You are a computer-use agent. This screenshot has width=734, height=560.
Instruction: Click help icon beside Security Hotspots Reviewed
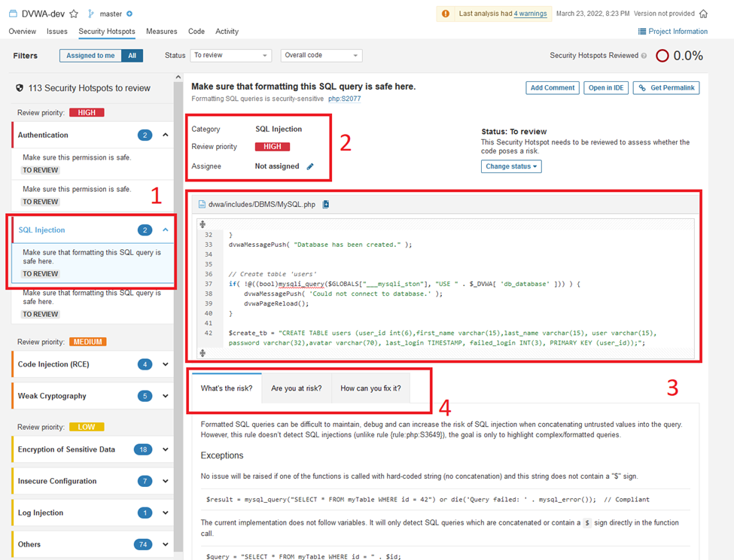coord(644,56)
